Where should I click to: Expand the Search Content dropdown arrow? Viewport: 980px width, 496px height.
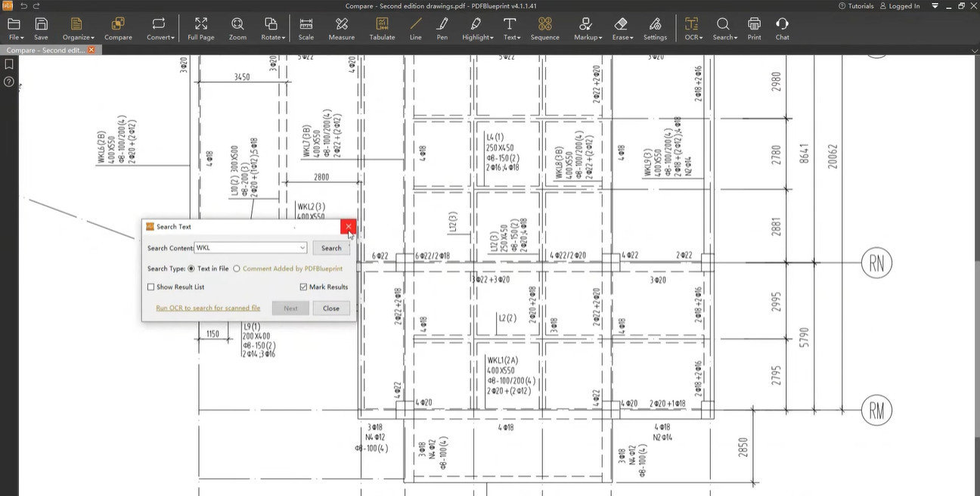click(302, 248)
